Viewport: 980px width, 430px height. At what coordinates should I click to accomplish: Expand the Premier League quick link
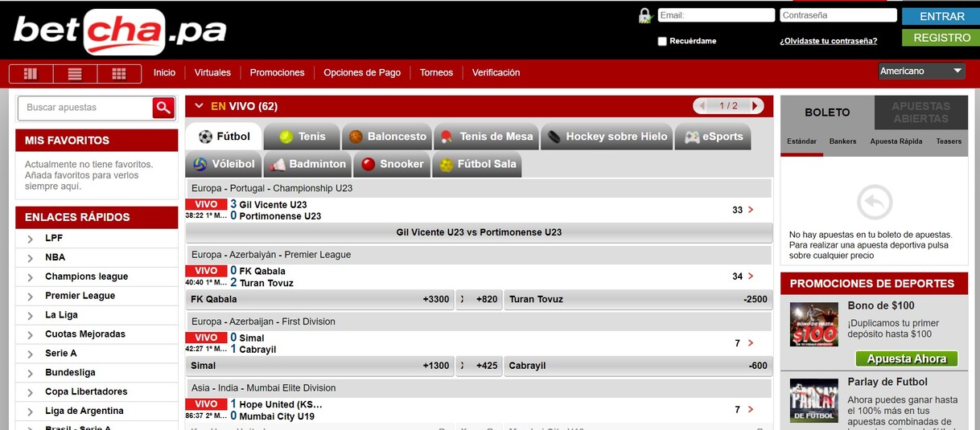click(x=31, y=297)
